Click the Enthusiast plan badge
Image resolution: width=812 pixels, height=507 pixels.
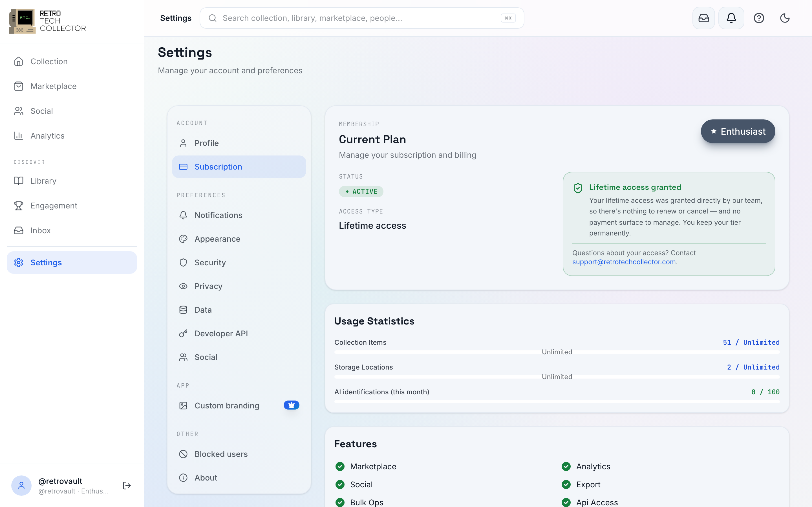(x=738, y=132)
